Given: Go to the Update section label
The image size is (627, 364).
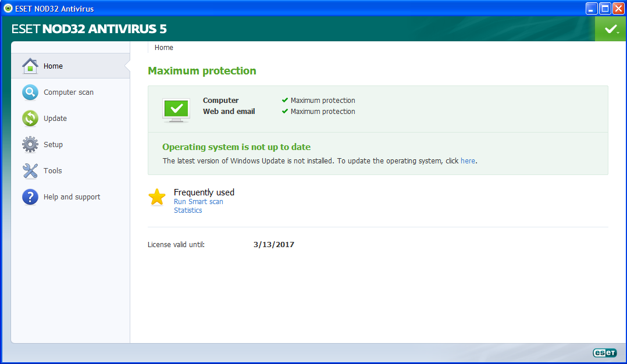Looking at the screenshot, I should [55, 118].
